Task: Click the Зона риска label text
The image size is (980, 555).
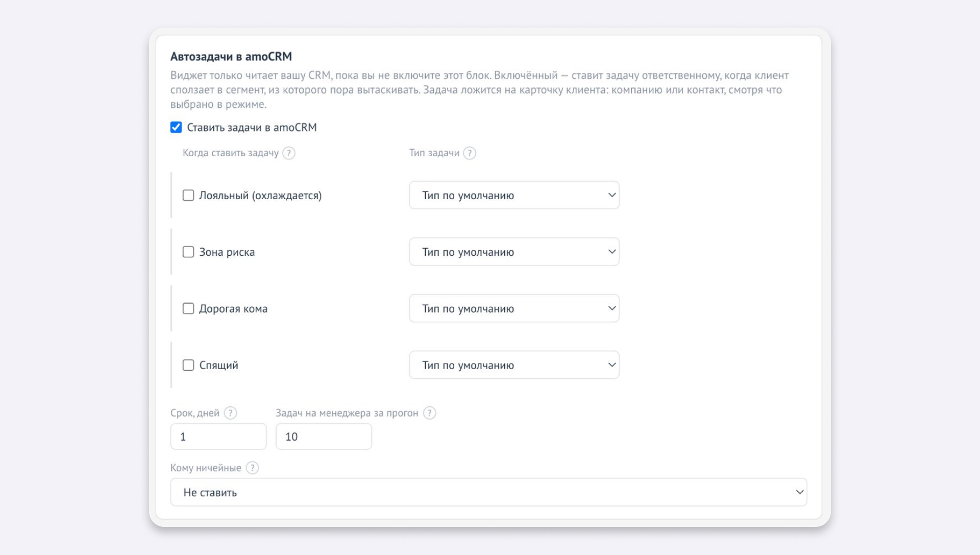Action: (227, 252)
